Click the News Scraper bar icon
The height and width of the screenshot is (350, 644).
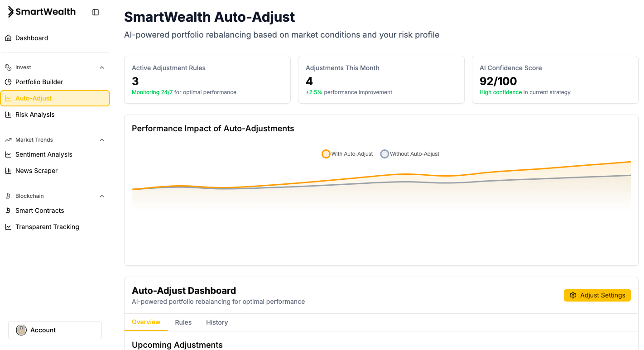point(8,171)
